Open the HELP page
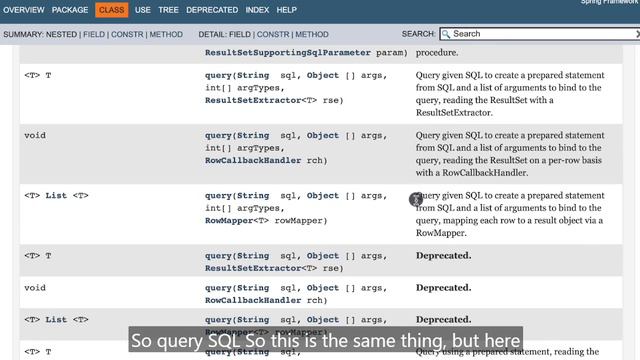Image resolution: width=640 pixels, height=360 pixels. pos(287,10)
